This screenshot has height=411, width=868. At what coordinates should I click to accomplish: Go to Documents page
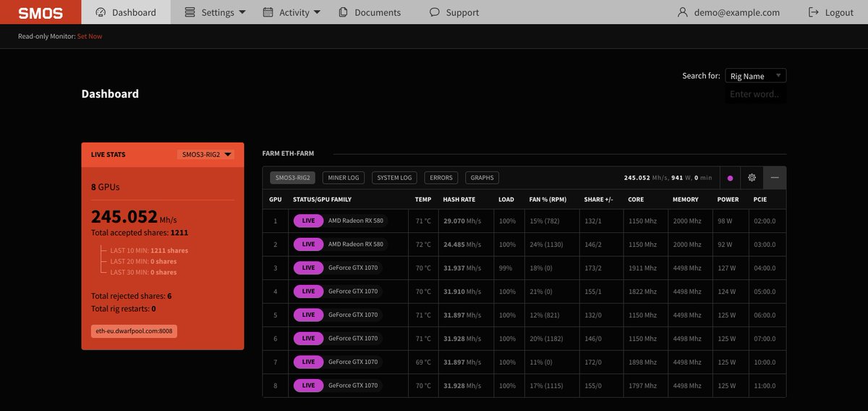[x=369, y=12]
